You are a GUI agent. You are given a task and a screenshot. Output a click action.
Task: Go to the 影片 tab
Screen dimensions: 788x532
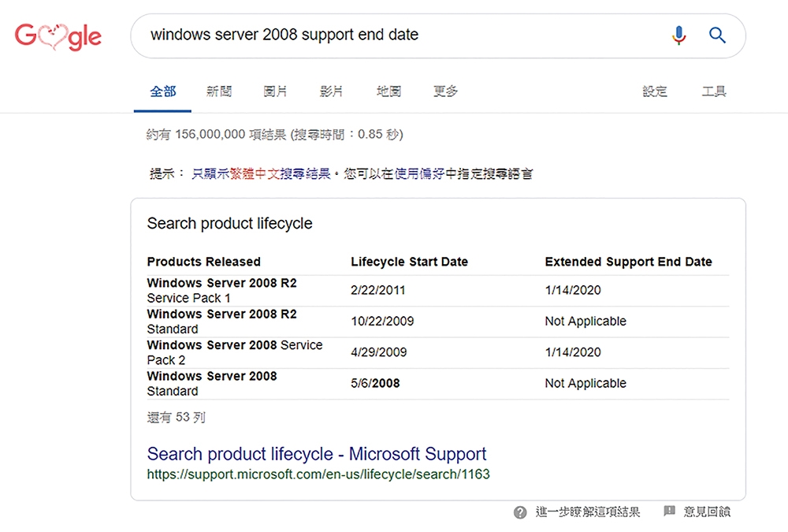[x=332, y=91]
